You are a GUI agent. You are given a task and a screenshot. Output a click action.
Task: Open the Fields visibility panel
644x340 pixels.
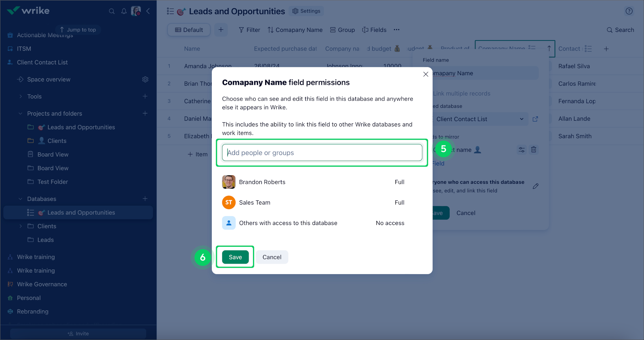click(374, 30)
